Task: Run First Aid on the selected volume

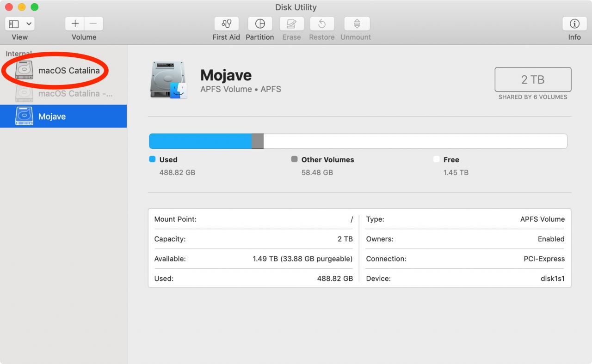Action: 226,24
